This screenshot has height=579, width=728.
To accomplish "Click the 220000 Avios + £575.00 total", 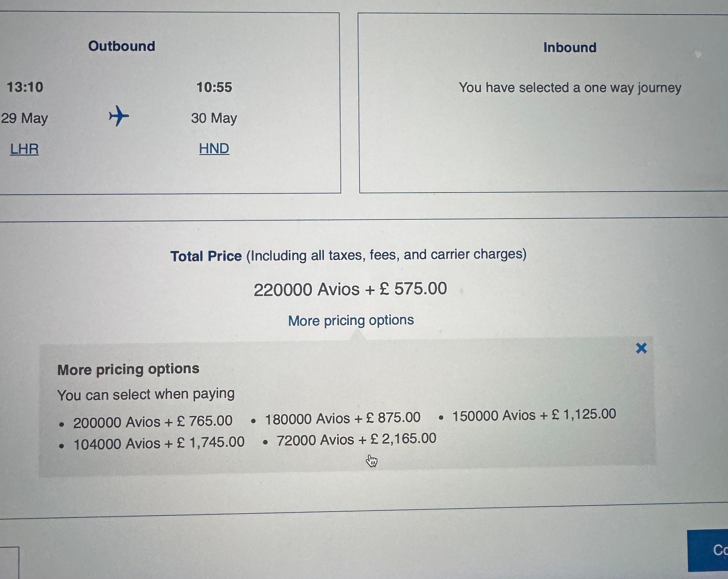I will click(x=350, y=289).
